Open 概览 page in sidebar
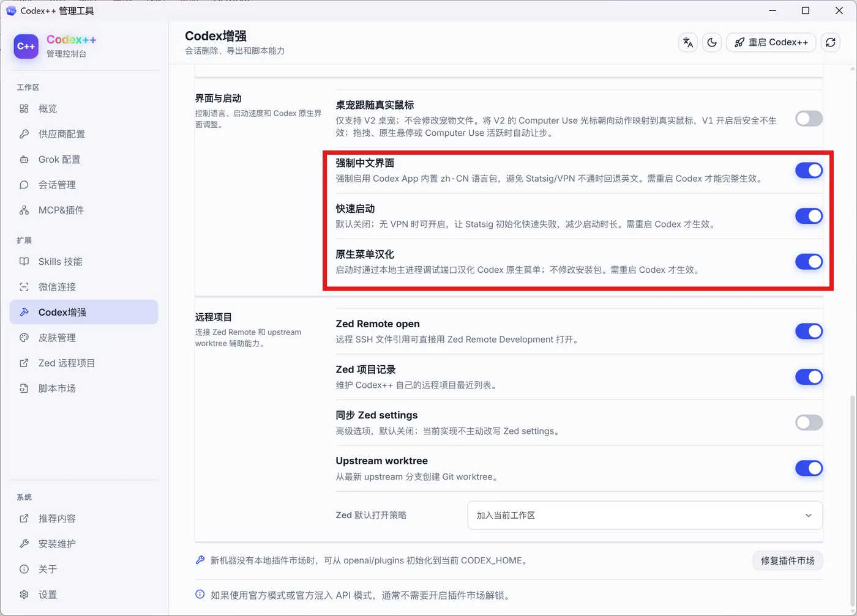Viewport: 857px width, 616px height. tap(84, 108)
